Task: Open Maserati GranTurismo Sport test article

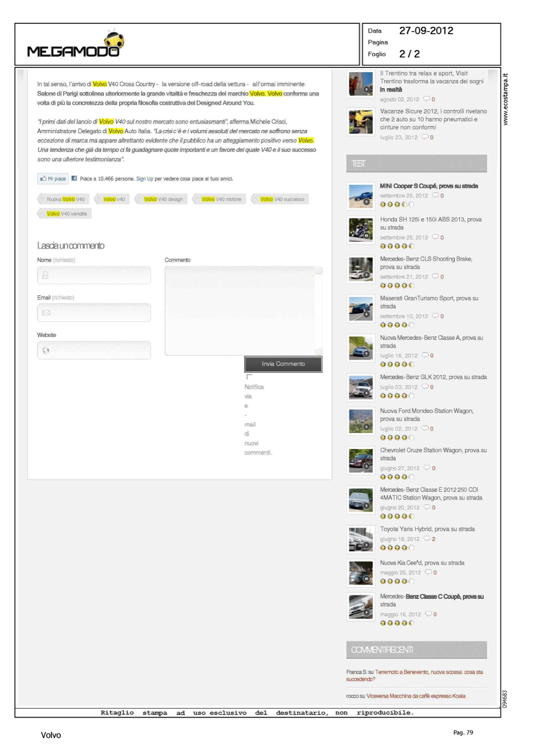Action: (429, 302)
